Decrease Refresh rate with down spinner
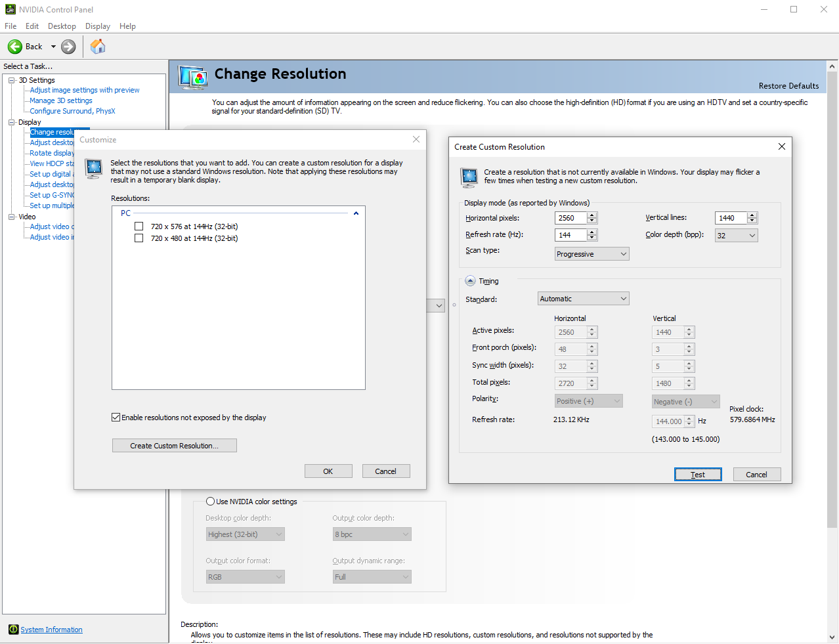The image size is (839, 644). point(592,238)
